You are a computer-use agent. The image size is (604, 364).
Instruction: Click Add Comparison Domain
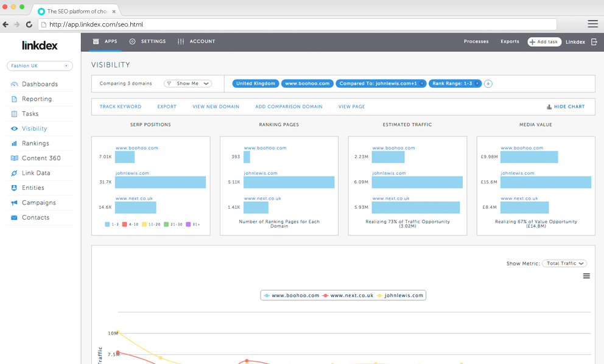(289, 107)
